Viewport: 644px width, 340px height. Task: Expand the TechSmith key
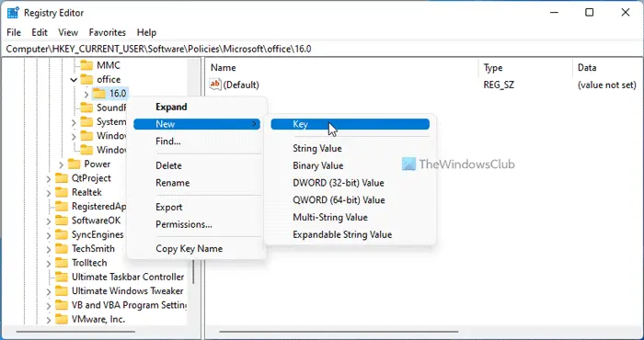pos(49,249)
